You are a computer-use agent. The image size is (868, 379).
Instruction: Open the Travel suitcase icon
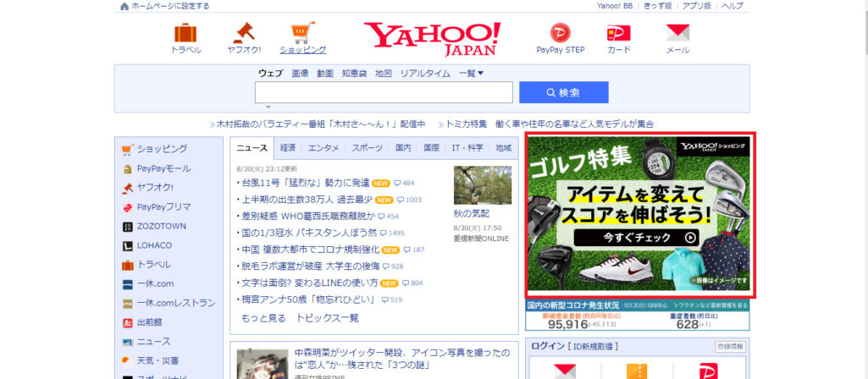(x=185, y=34)
